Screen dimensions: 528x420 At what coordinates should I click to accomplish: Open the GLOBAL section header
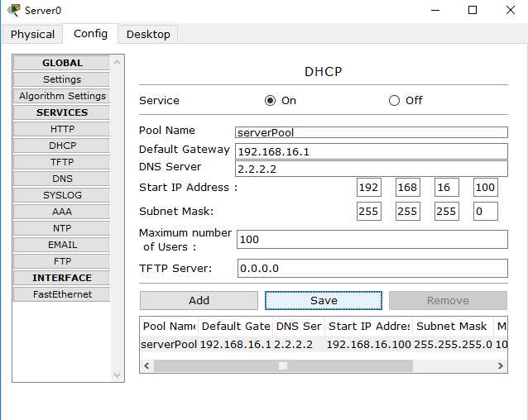coord(62,63)
